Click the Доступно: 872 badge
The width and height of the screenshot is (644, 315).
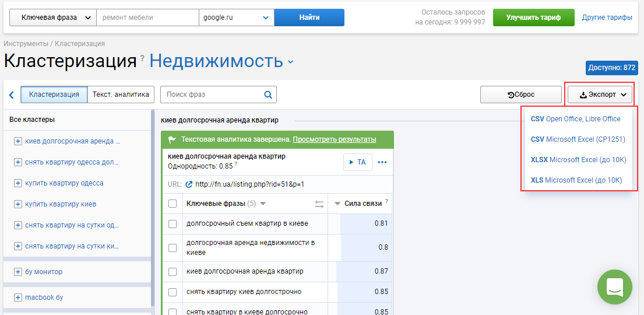(x=611, y=68)
